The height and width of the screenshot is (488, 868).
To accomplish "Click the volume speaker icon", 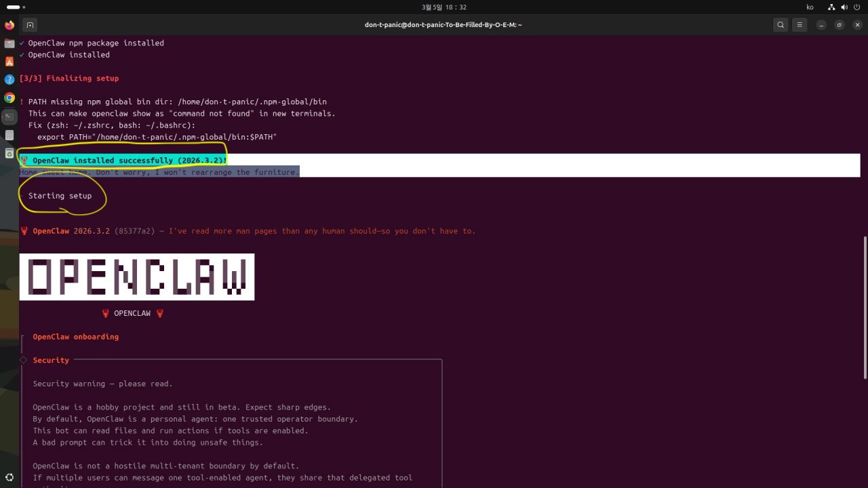I will (844, 7).
